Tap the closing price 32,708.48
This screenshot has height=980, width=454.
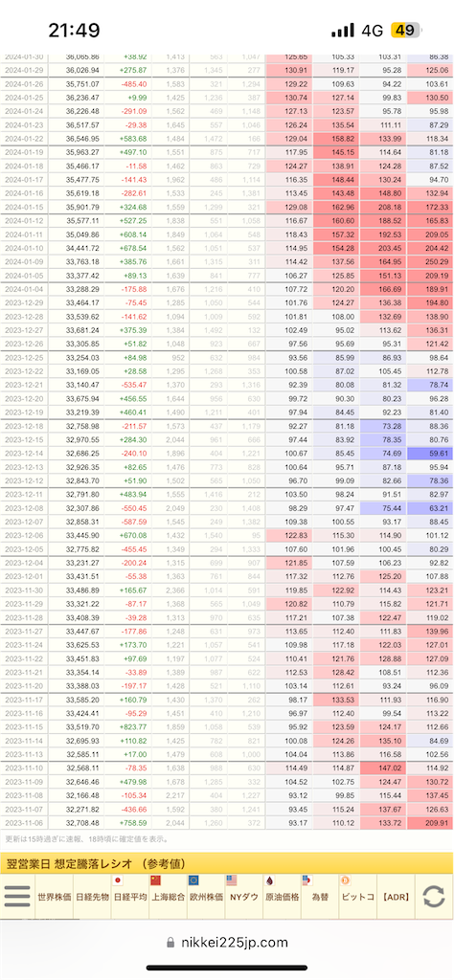tap(81, 824)
